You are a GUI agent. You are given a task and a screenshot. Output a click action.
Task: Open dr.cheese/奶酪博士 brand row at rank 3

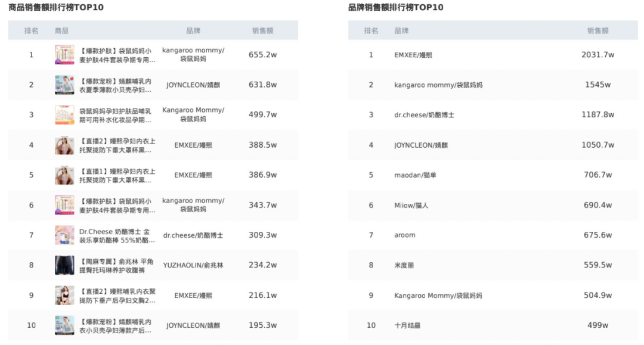coord(425,115)
